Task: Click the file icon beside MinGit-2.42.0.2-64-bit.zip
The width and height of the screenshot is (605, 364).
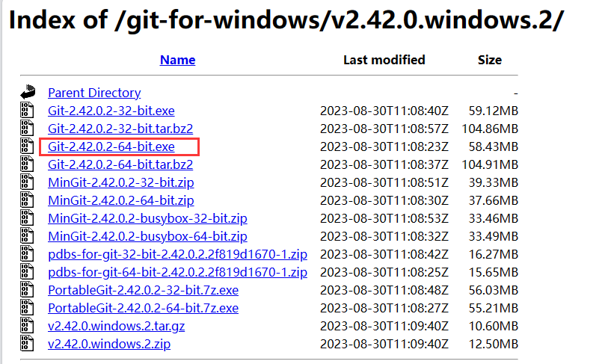Action: (x=27, y=200)
